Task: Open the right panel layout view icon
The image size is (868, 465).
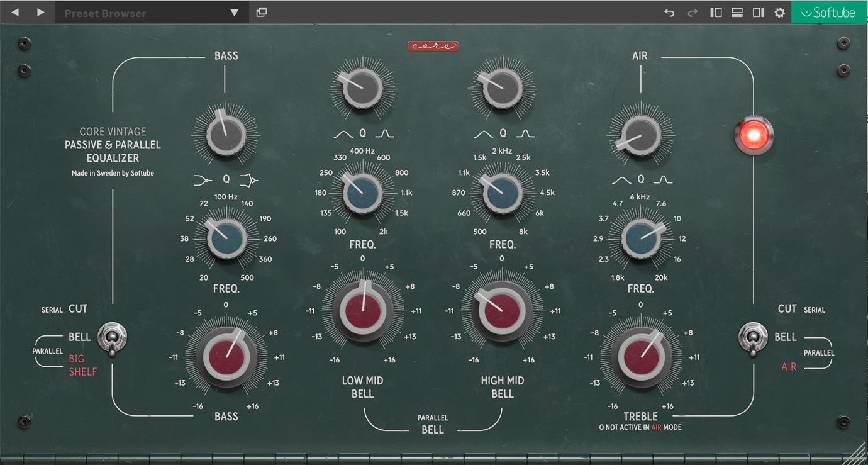Action: tap(758, 12)
